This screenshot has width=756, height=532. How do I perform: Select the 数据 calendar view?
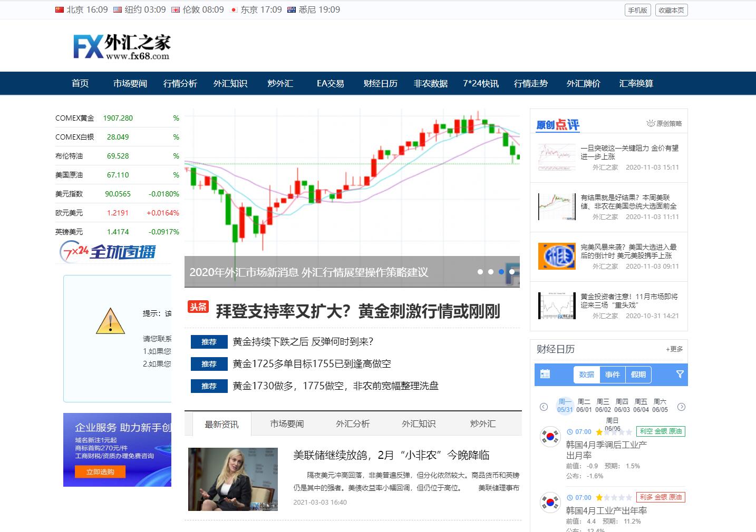click(x=586, y=375)
